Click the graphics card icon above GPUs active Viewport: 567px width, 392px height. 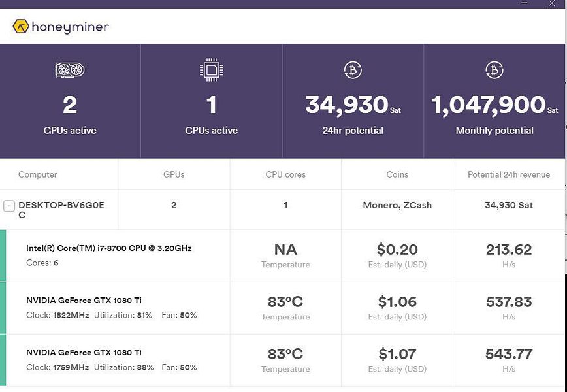[70, 70]
